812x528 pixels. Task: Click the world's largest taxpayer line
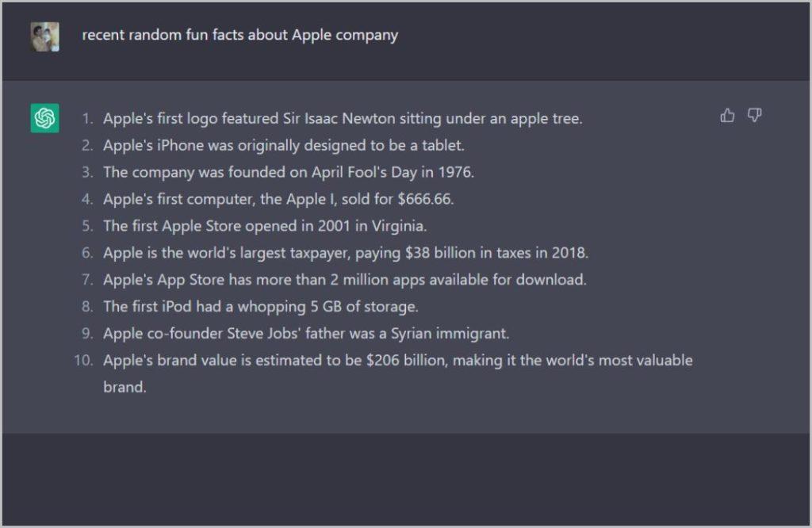point(346,253)
